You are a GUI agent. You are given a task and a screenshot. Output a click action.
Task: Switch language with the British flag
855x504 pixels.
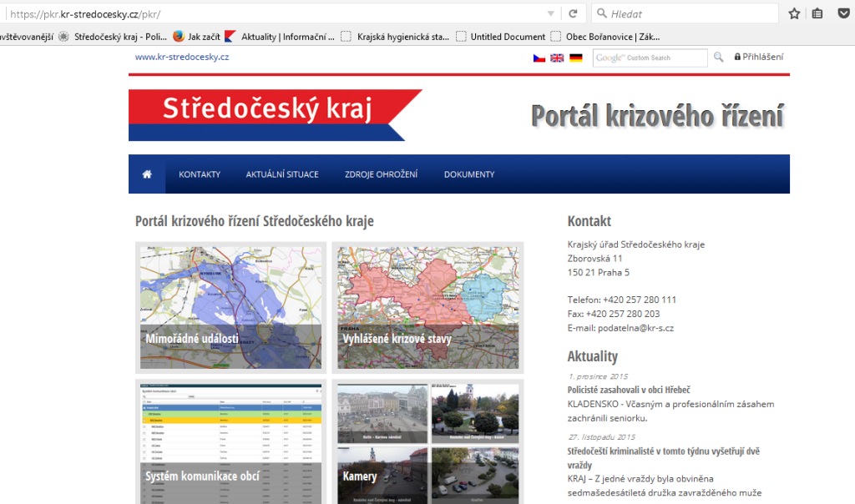(557, 58)
